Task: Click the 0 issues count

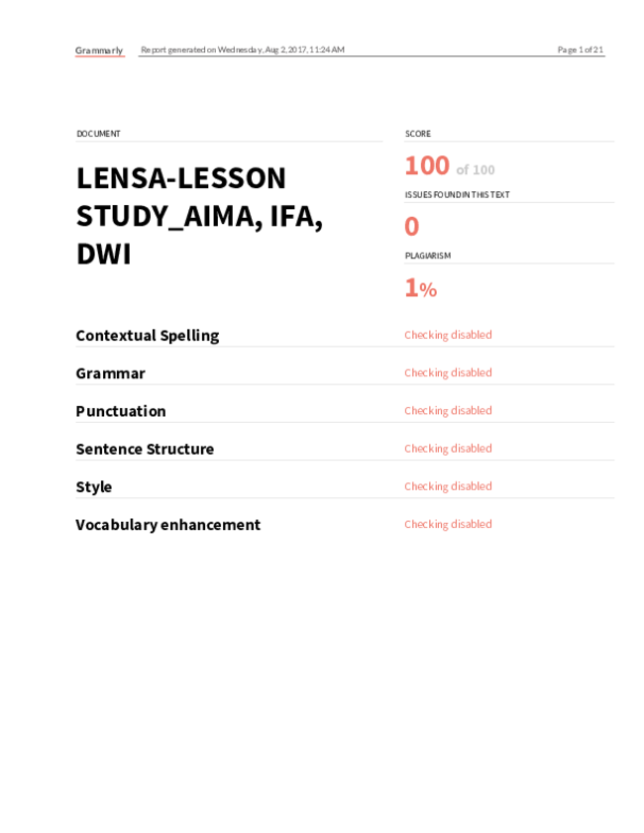Action: (x=412, y=227)
